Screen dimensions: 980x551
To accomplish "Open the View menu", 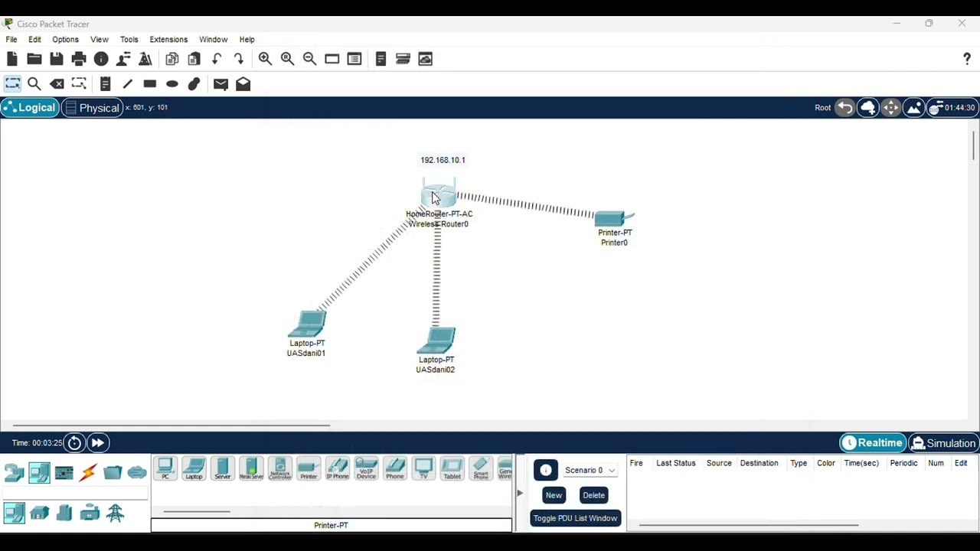I will click(x=100, y=40).
